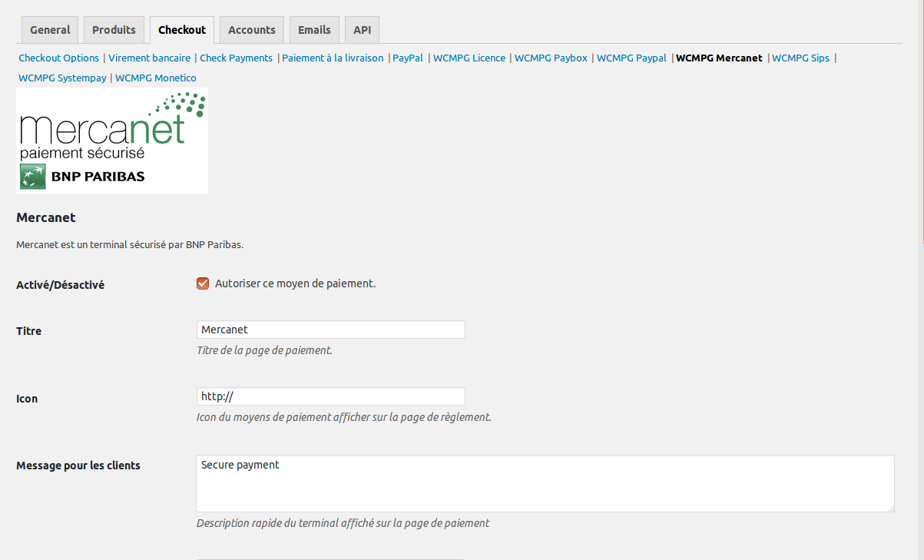This screenshot has width=924, height=560.
Task: Go to Virement bancaire settings
Action: click(x=149, y=58)
